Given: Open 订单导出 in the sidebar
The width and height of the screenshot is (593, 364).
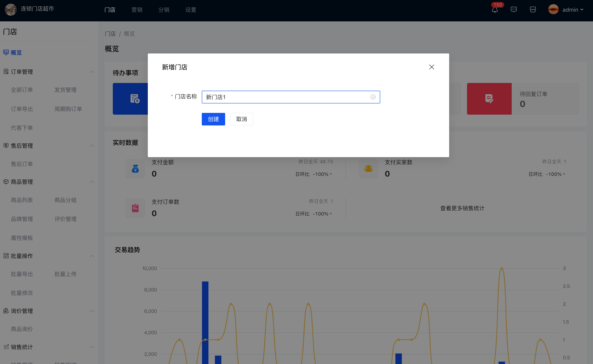Looking at the screenshot, I should tap(22, 109).
